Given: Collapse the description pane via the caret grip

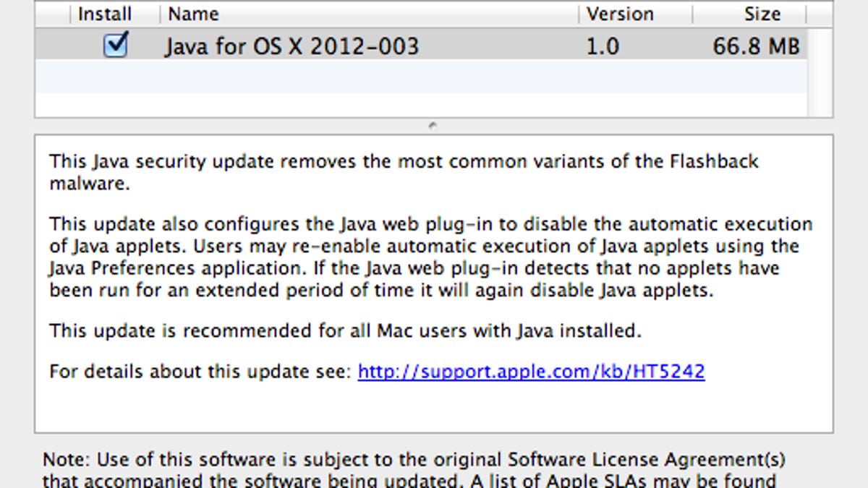Looking at the screenshot, I should pos(433,124).
